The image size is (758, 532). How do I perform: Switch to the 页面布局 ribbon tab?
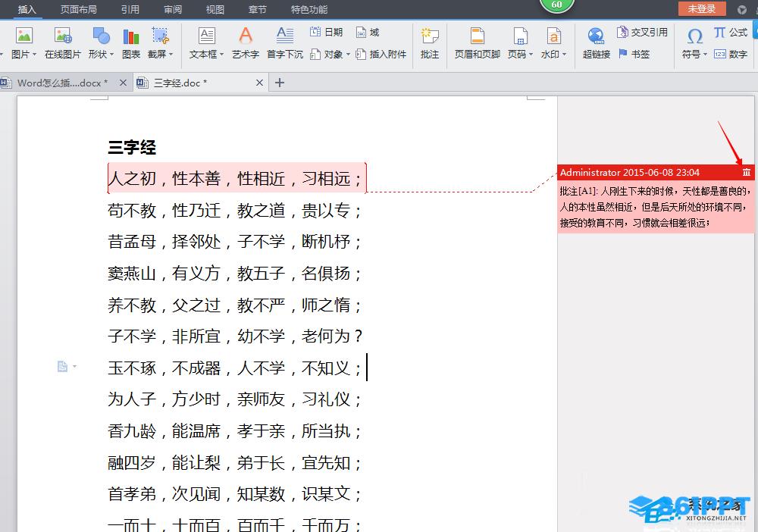[79, 9]
